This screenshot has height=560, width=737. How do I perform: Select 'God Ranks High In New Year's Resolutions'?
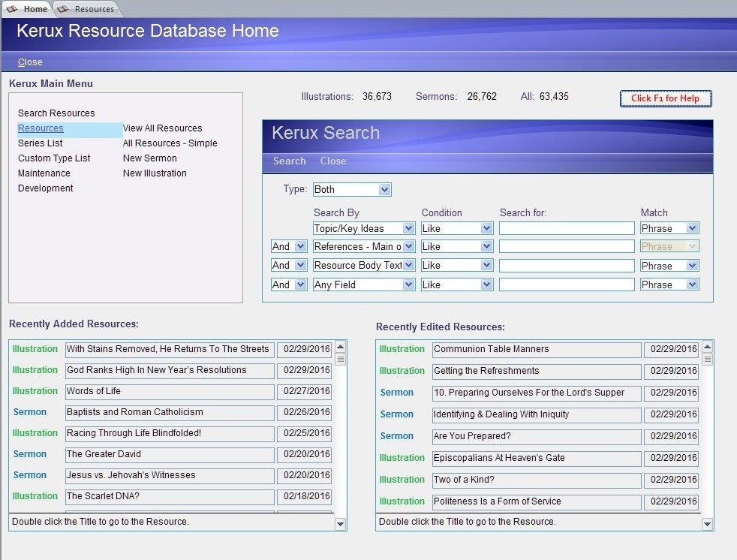click(x=170, y=370)
